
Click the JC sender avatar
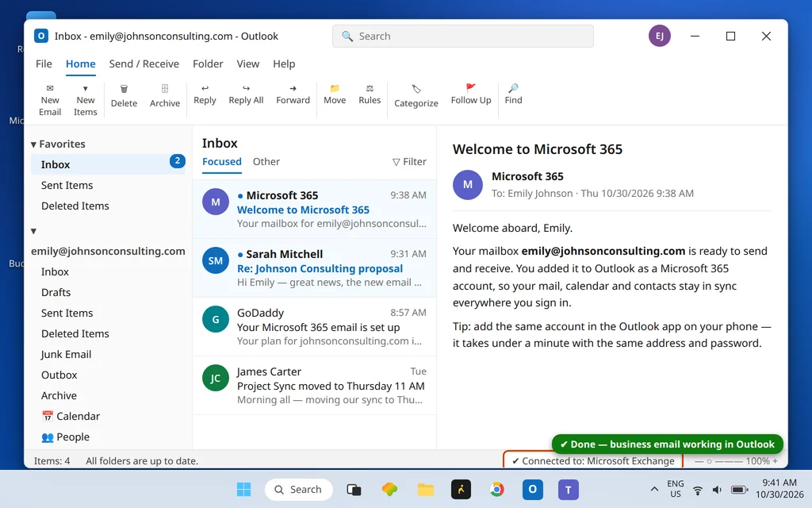(216, 379)
